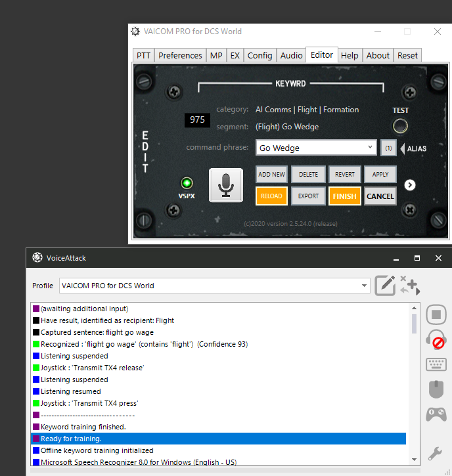This screenshot has height=476, width=452.
Task: Select log entry 'Joystick : Transmit TX4 press'
Action: [218, 403]
